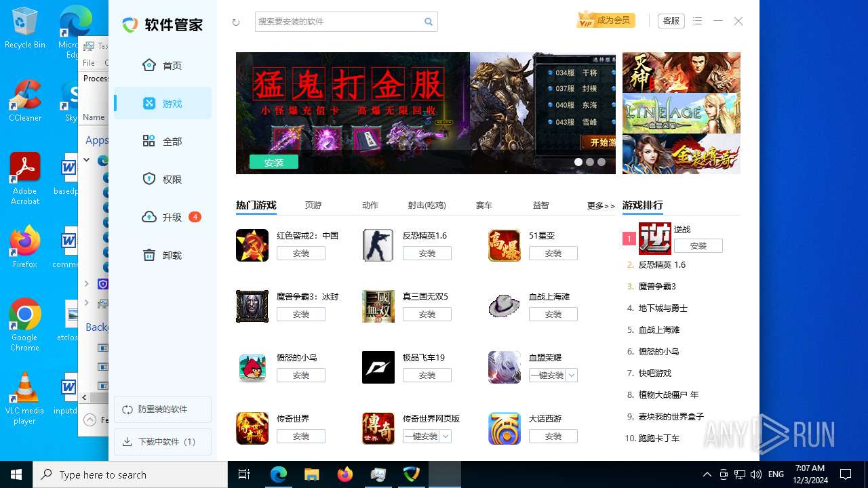This screenshot has height=488, width=868.
Task: Open 魔兽争霸3 in ranking list
Action: [657, 287]
